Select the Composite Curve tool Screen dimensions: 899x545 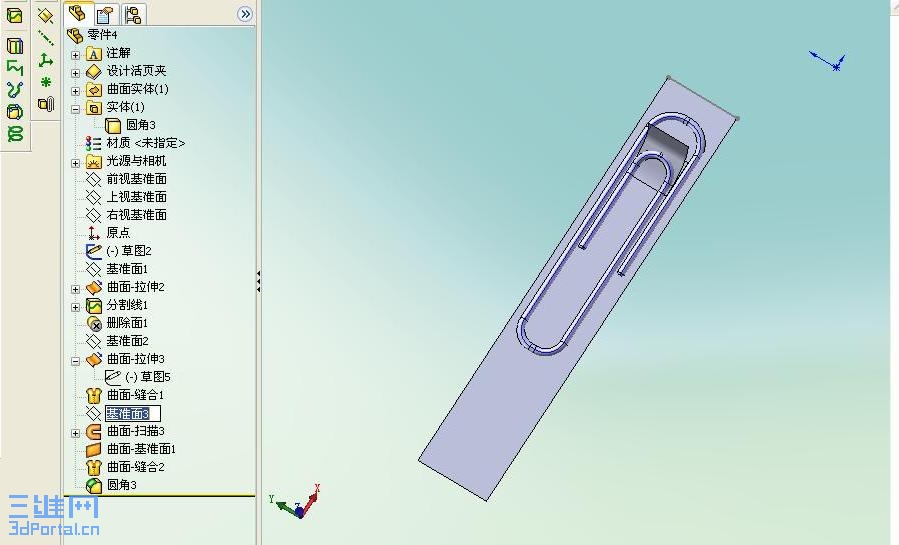[15, 68]
